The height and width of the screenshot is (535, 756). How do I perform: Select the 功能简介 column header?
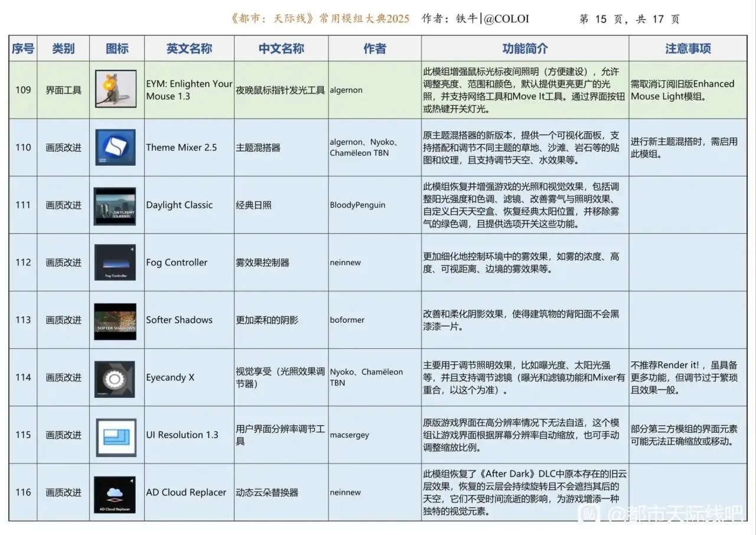click(524, 48)
